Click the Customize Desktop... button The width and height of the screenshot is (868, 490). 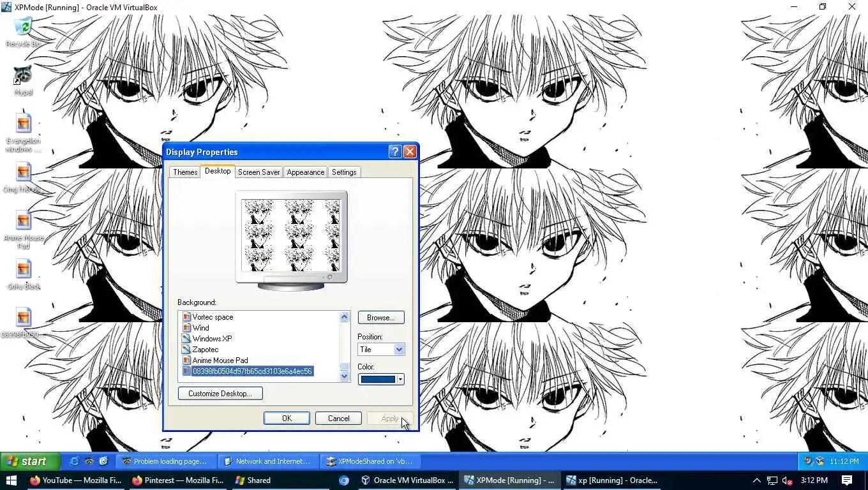[220, 394]
